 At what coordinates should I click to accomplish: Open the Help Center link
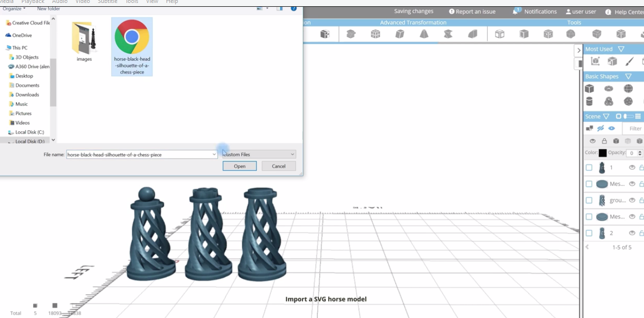click(625, 12)
